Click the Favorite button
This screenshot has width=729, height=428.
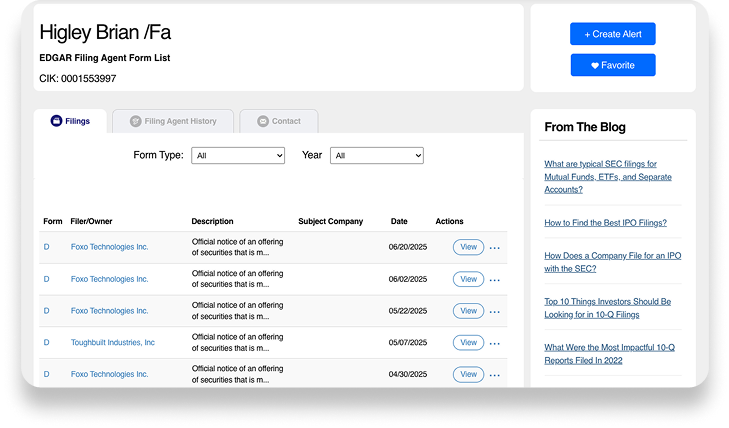tap(613, 65)
